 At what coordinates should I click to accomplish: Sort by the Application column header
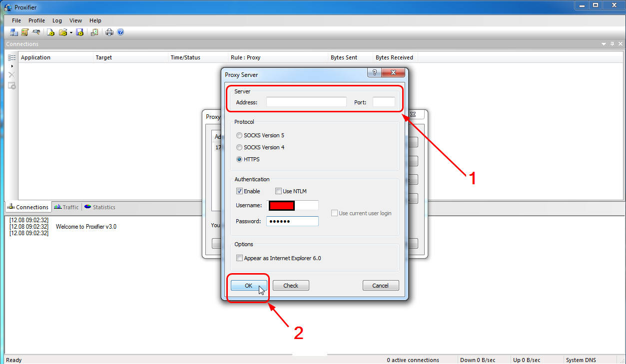tap(56, 57)
